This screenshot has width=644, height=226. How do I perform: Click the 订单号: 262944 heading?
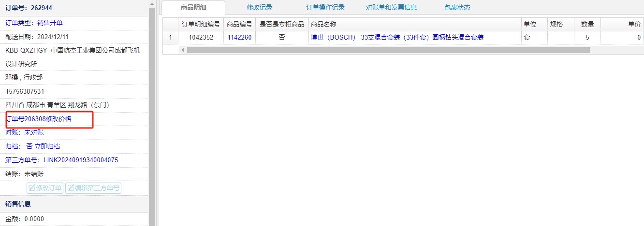pos(29,8)
